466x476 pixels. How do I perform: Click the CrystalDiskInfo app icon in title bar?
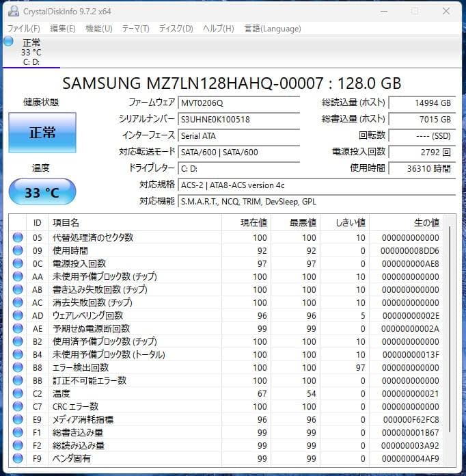14,12
